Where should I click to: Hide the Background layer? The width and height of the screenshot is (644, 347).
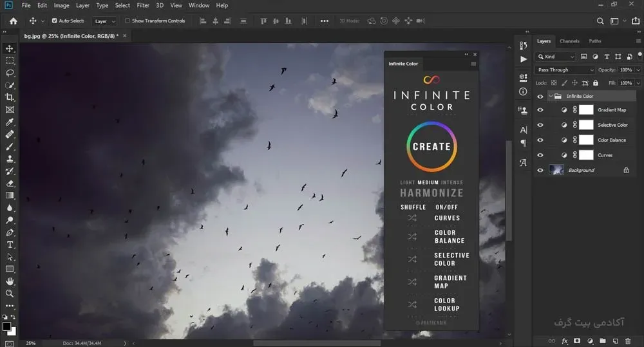coord(540,170)
